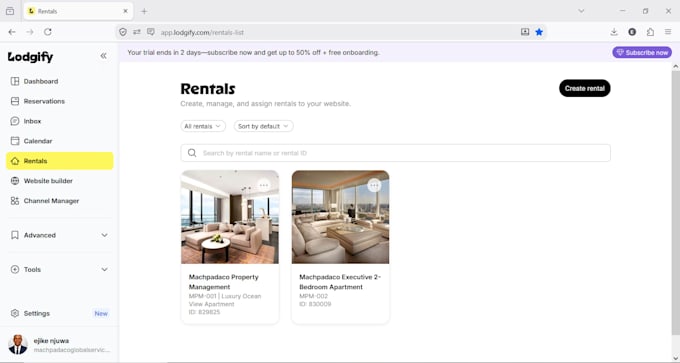
Task: Toggle the bookmark star icon
Action: (539, 32)
